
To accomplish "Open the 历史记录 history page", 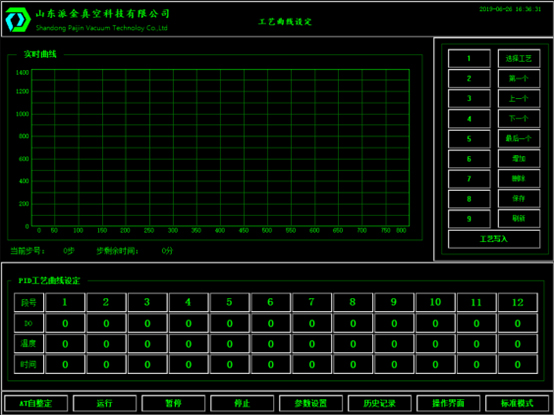I will [380, 403].
